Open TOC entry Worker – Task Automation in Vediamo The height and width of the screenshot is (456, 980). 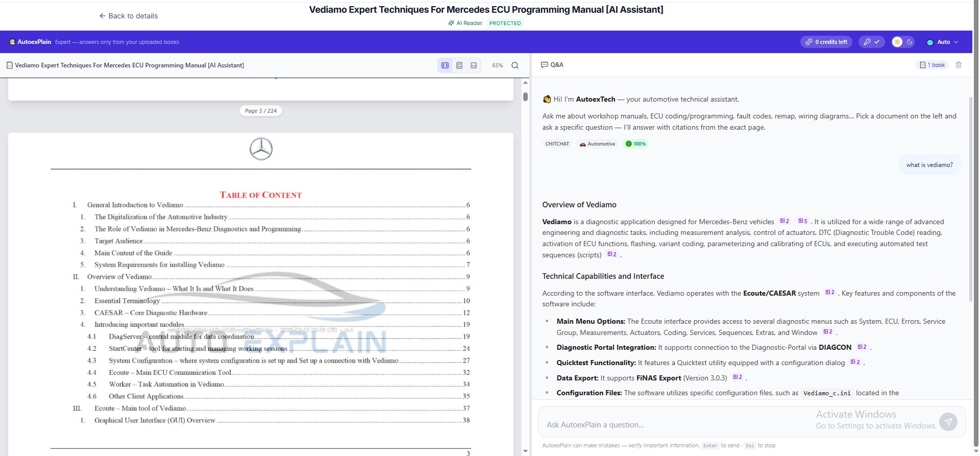click(x=278, y=384)
